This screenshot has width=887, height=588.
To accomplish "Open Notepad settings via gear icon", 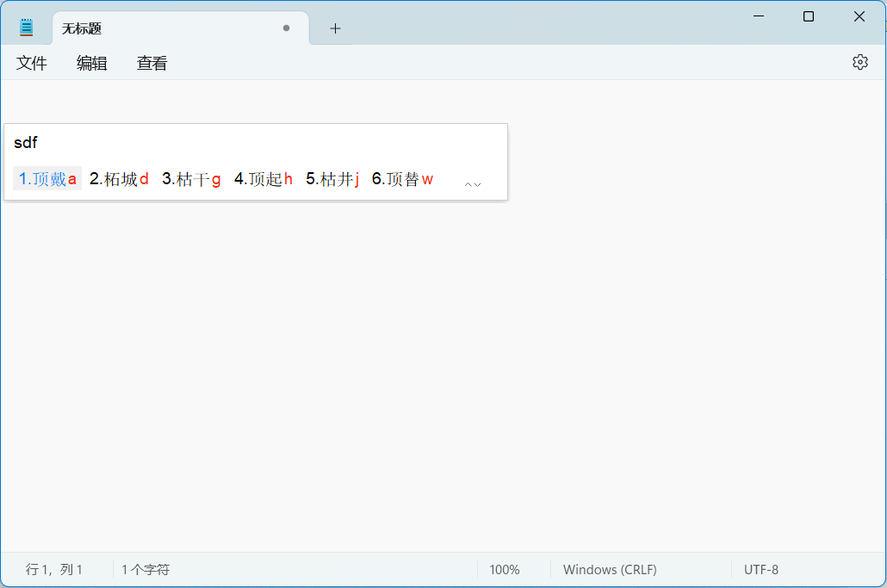I will [x=859, y=62].
